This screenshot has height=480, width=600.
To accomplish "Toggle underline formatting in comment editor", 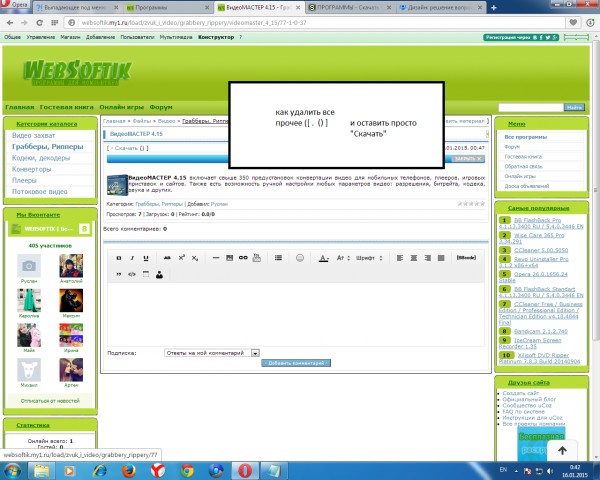I will coord(146,258).
